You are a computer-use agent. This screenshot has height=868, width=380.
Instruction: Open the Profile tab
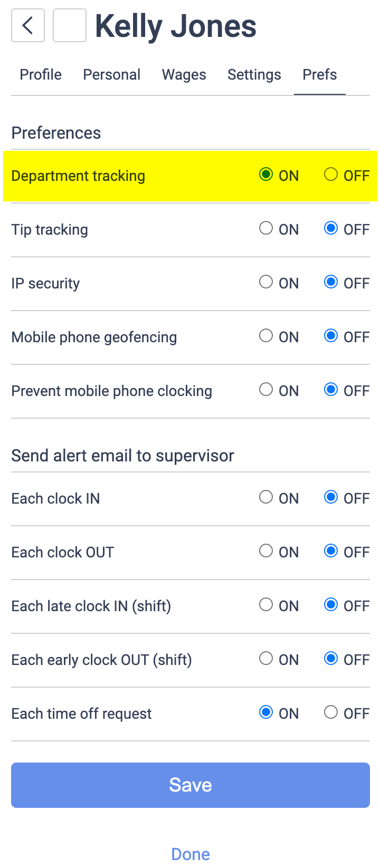[41, 75]
